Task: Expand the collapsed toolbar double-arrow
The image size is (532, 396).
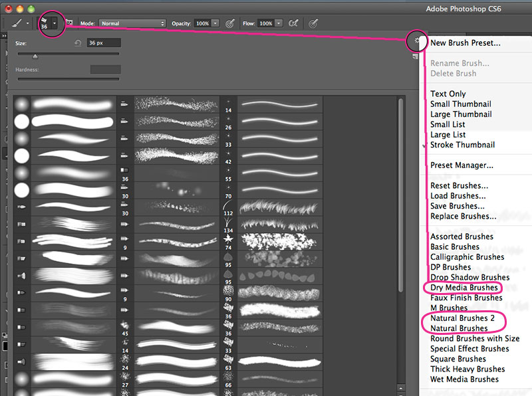Action: click(x=4, y=35)
